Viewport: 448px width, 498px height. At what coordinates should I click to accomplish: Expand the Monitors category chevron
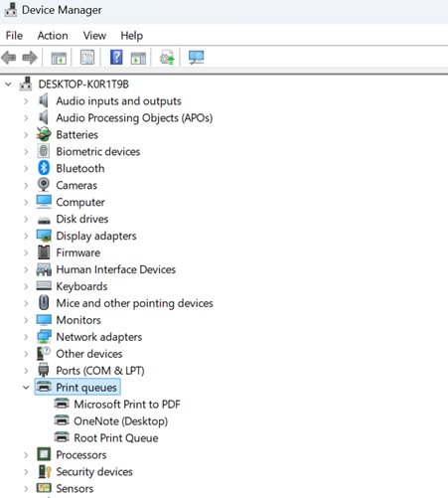tap(26, 320)
